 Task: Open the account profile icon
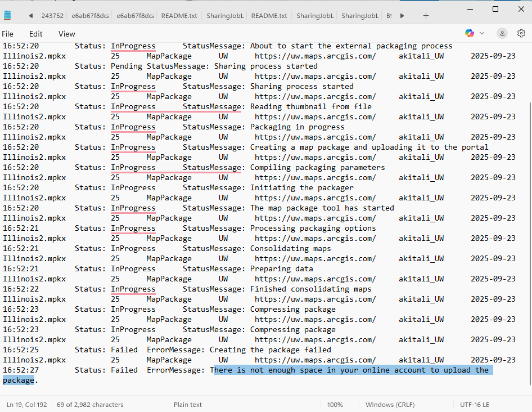(x=502, y=34)
